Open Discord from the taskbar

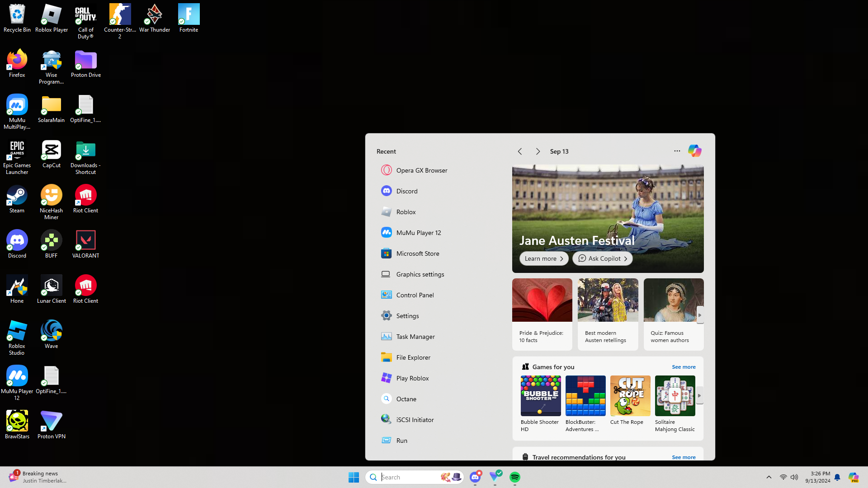pos(475,477)
